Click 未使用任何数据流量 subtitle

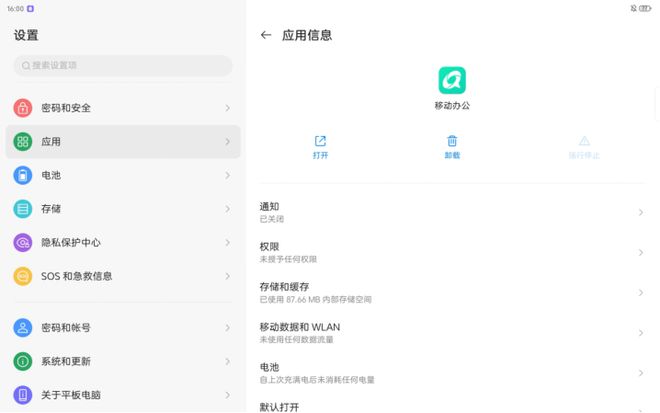click(296, 339)
